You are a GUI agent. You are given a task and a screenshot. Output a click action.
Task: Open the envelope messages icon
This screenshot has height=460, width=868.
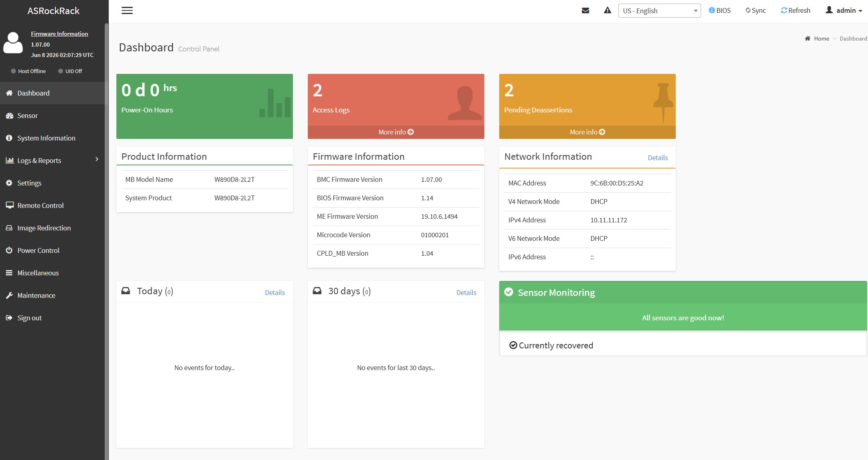tap(585, 10)
